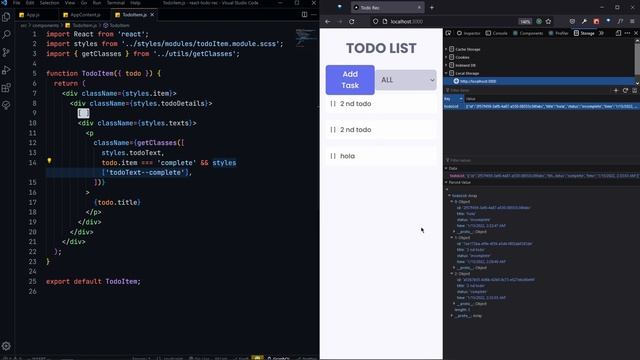
Task: Show more DevTools tabs chevron
Action: pos(601,33)
